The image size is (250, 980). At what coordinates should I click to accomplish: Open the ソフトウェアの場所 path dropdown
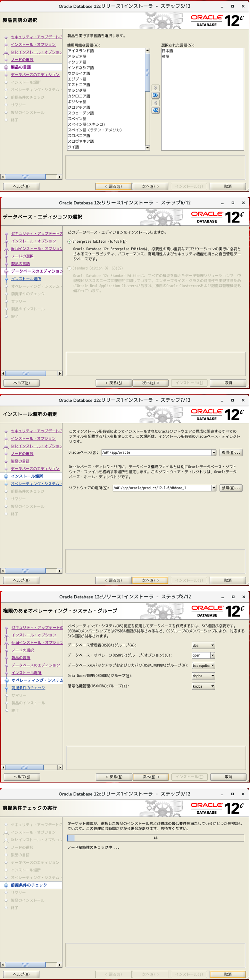213,488
